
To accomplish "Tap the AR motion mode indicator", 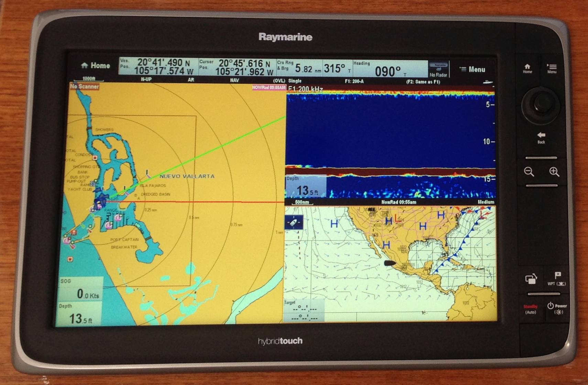I will point(191,80).
